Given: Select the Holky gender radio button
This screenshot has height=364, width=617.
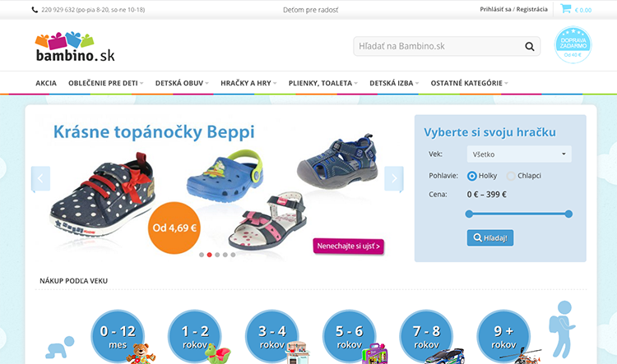Looking at the screenshot, I should [x=472, y=176].
